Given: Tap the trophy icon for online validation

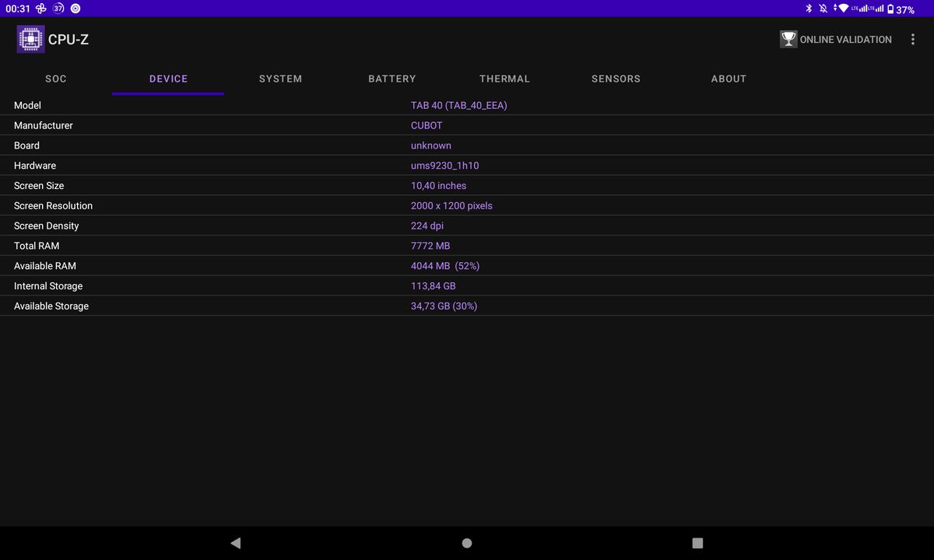Looking at the screenshot, I should pos(788,39).
